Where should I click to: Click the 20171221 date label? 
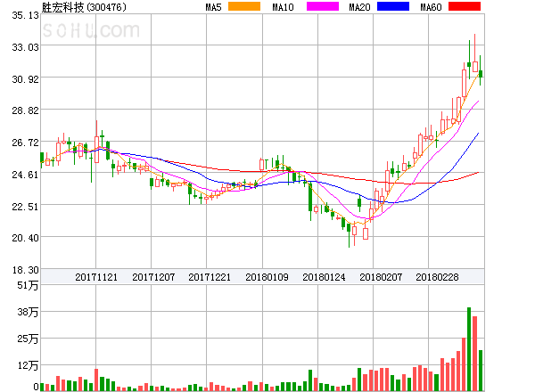coord(210,277)
